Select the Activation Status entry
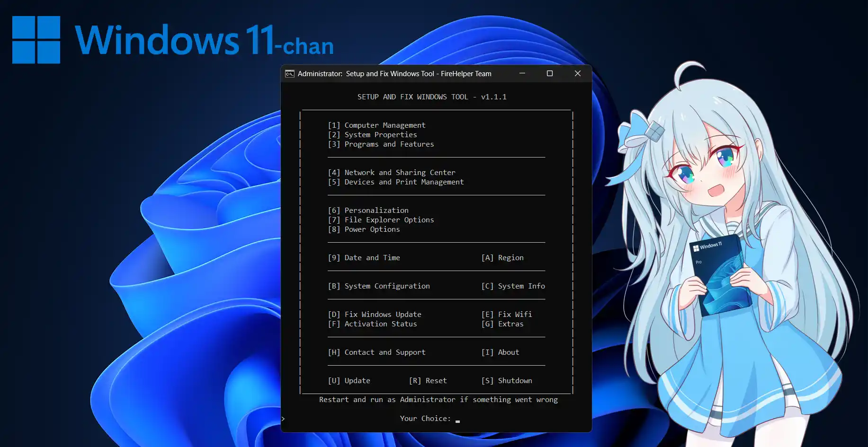 pyautogui.click(x=372, y=324)
